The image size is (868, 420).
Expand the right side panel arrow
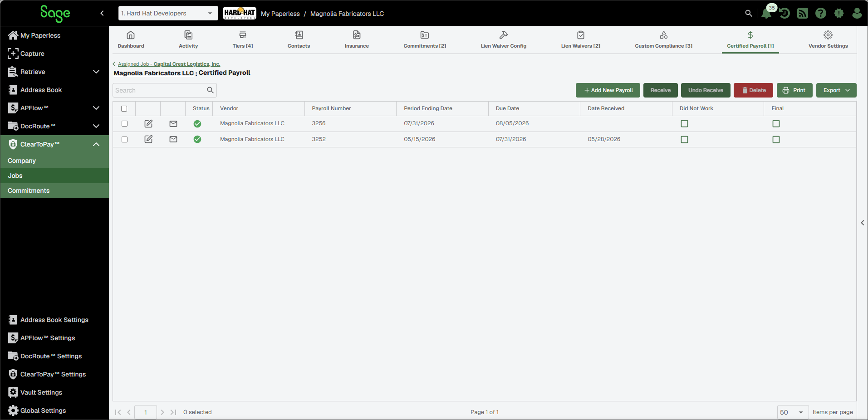(863, 223)
